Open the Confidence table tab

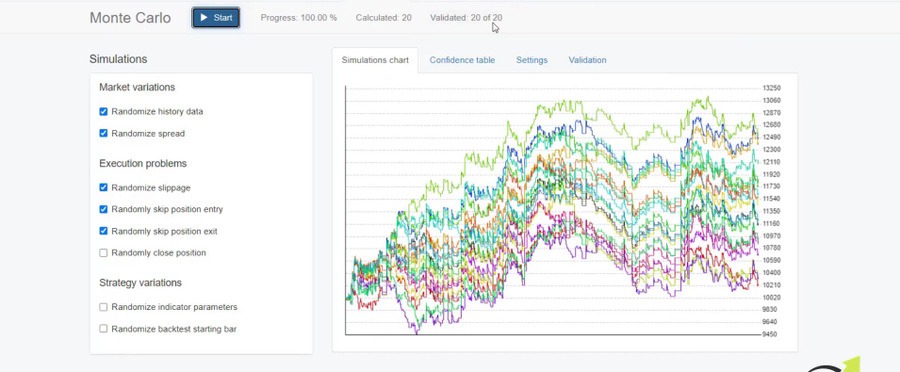[x=462, y=60]
